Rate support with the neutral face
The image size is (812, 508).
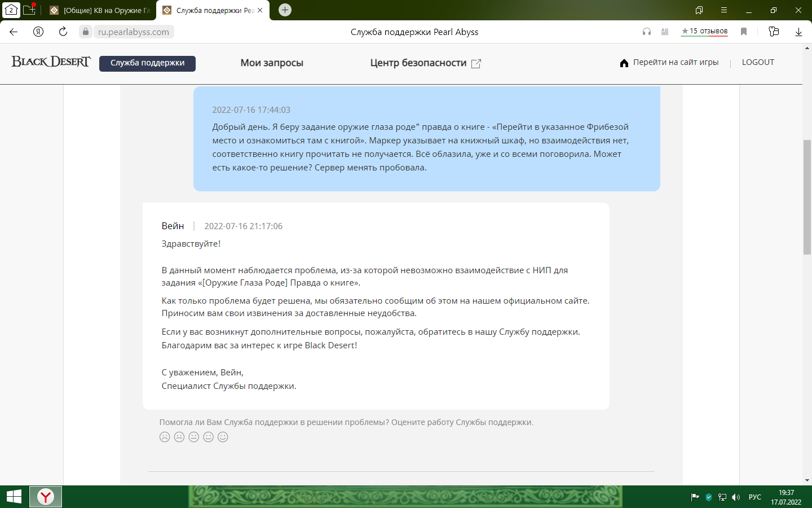(x=194, y=437)
